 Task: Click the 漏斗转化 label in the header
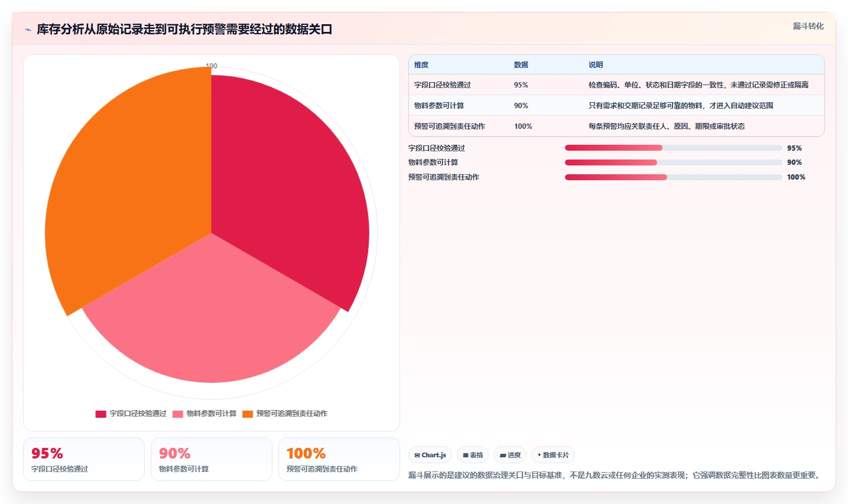click(x=808, y=26)
